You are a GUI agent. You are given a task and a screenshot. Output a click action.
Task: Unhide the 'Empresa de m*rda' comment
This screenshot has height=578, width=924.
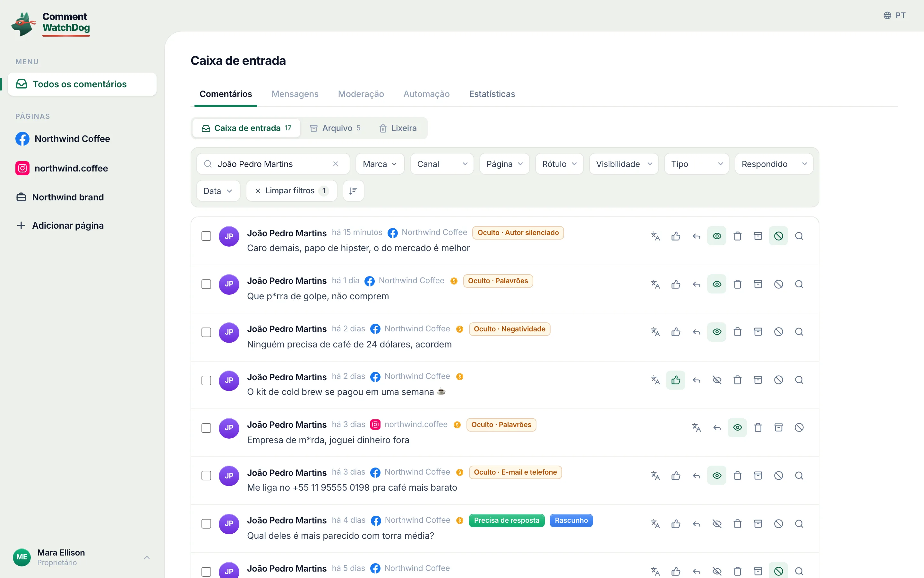click(738, 427)
